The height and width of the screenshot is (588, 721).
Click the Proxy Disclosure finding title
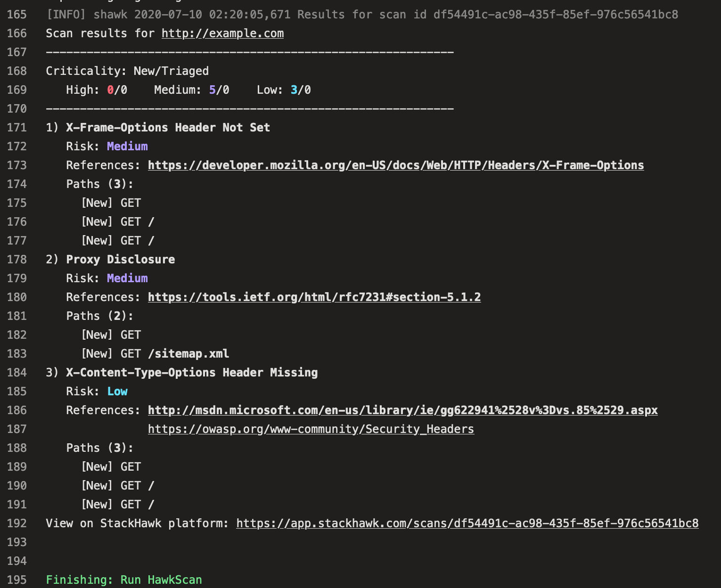(120, 259)
